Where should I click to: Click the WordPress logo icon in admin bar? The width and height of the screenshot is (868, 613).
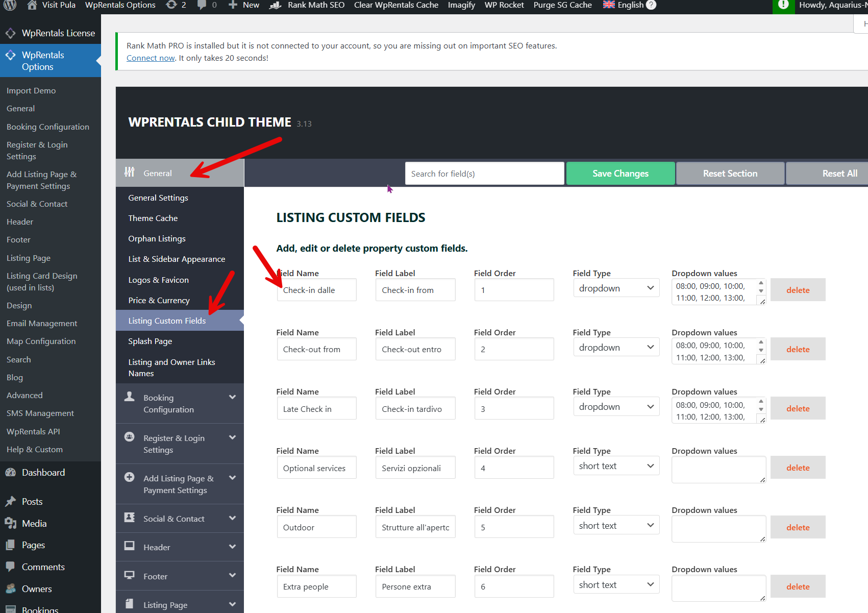(x=10, y=5)
